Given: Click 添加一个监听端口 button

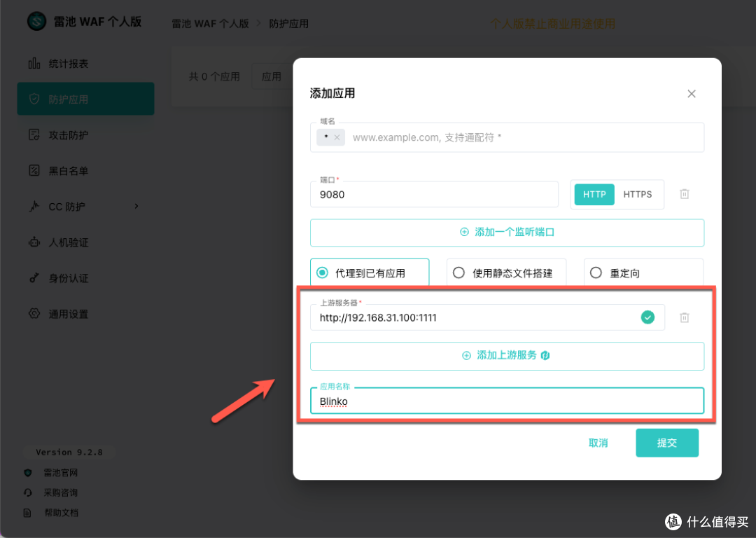Looking at the screenshot, I should tap(507, 233).
